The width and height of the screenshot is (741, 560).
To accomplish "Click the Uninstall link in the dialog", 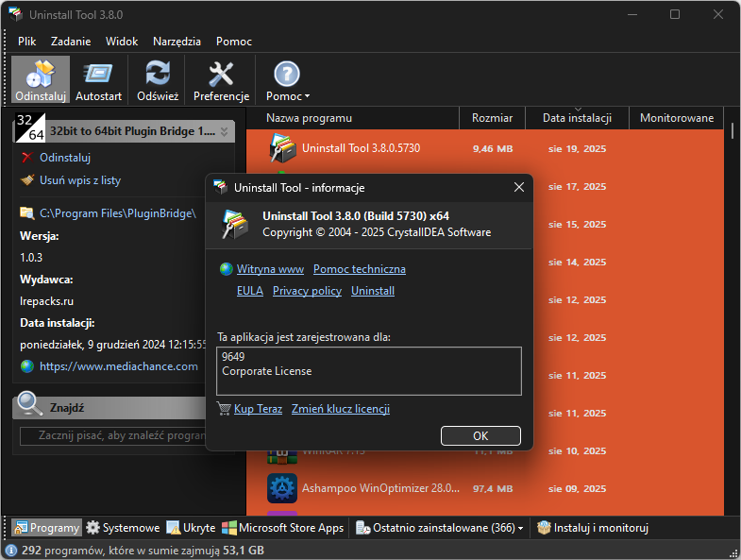I will pyautogui.click(x=373, y=291).
